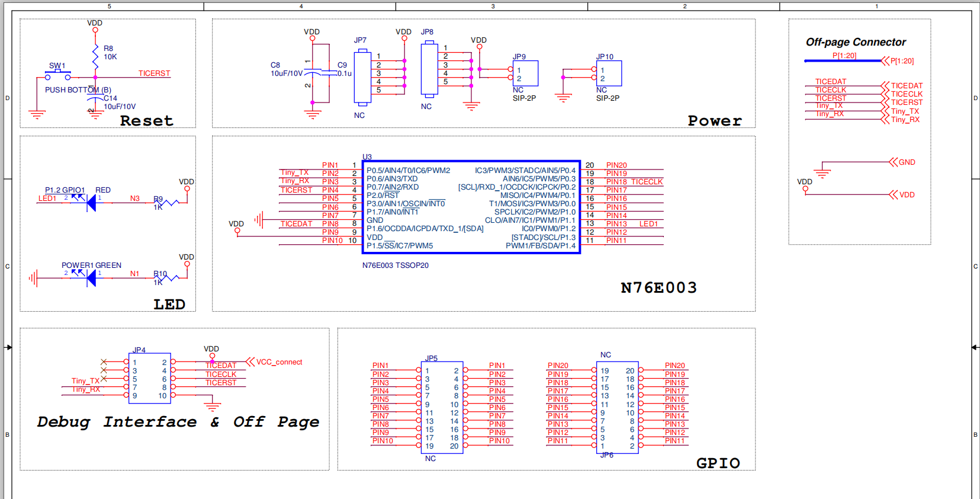The height and width of the screenshot is (499, 980).
Task: Click the R8 10K resistor label
Action: pyautogui.click(x=110, y=53)
